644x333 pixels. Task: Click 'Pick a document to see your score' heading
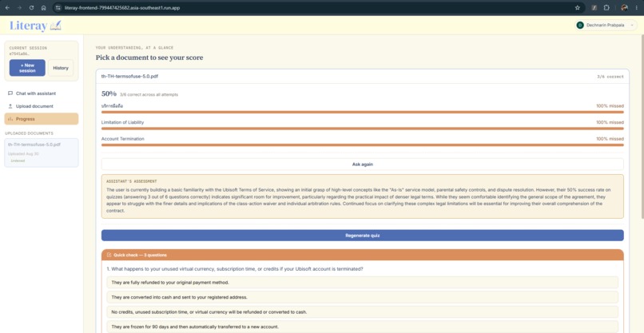149,57
